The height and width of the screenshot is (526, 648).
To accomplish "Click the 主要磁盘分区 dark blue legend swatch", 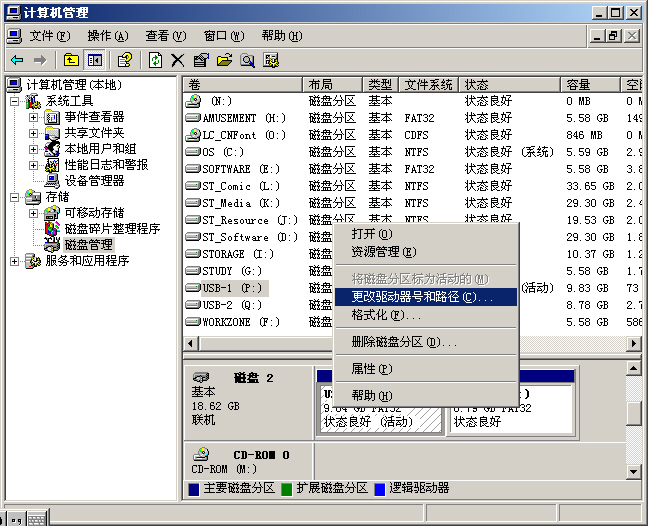I will tap(193, 489).
